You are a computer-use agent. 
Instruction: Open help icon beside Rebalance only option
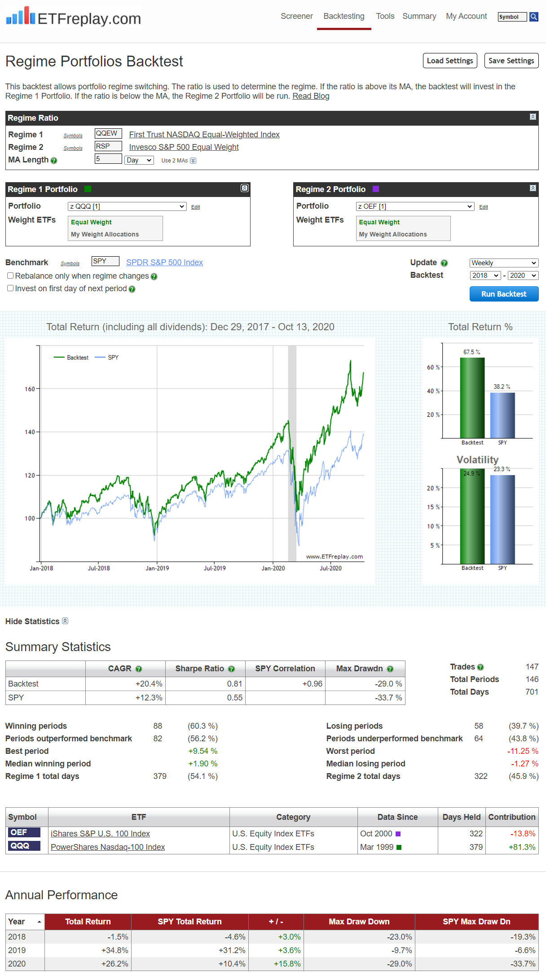[x=154, y=277]
